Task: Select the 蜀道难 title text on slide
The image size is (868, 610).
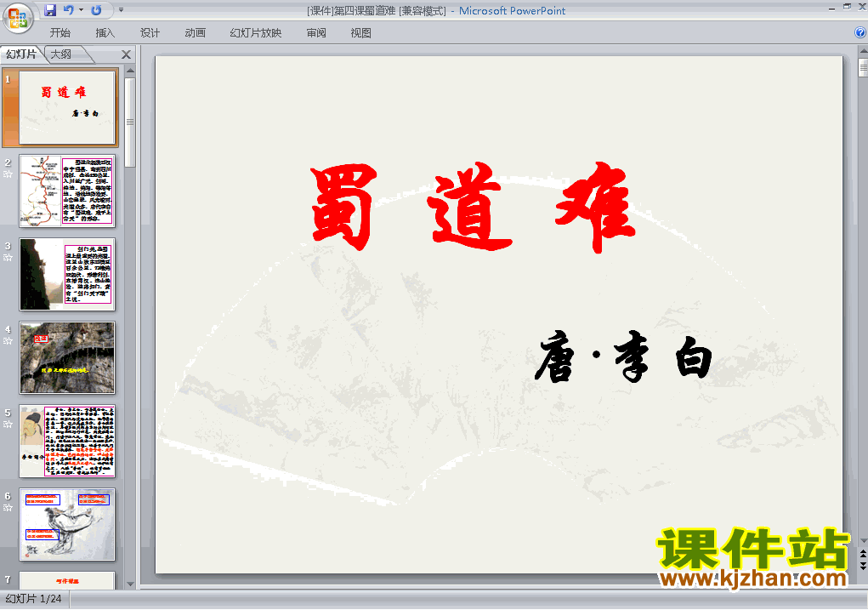Action: [x=472, y=208]
